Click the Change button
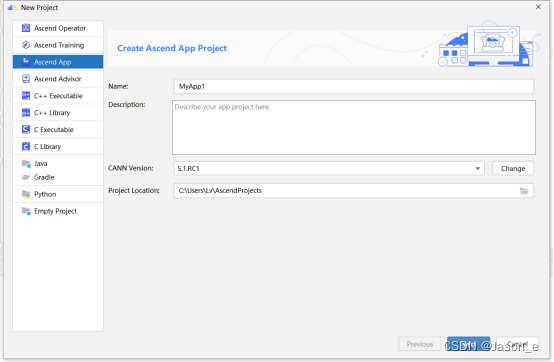Viewport: 554px width, 362px height. tap(513, 168)
